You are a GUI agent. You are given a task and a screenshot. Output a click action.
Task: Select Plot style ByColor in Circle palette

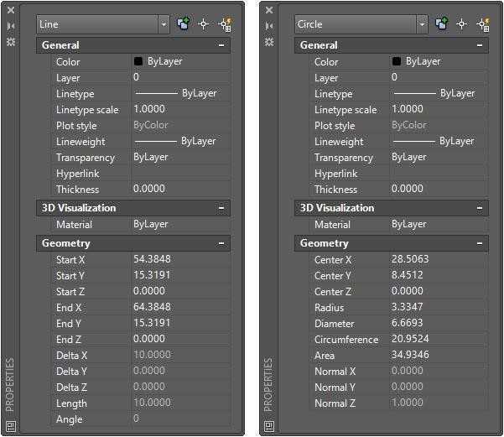coord(439,125)
